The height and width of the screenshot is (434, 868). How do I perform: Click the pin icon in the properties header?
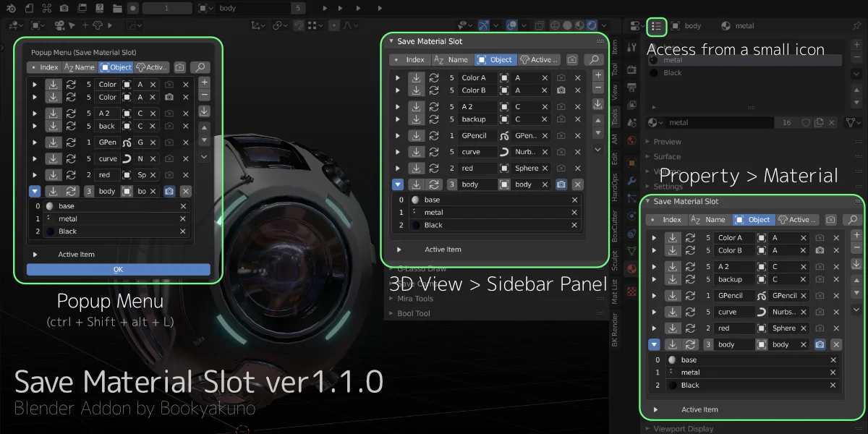pyautogui.click(x=856, y=26)
